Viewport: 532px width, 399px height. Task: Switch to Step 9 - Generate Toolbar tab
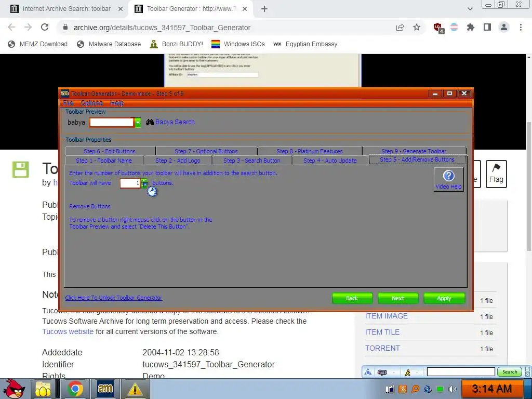[414, 151]
